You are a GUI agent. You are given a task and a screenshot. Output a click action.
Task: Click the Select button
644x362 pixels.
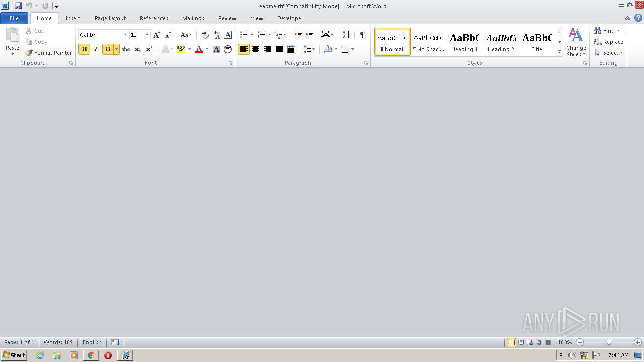pyautogui.click(x=609, y=53)
